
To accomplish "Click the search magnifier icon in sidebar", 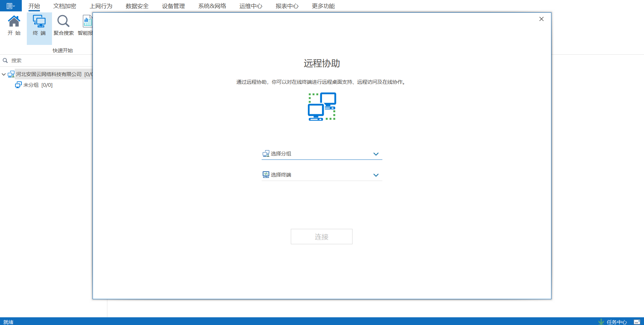I will pyautogui.click(x=5, y=61).
